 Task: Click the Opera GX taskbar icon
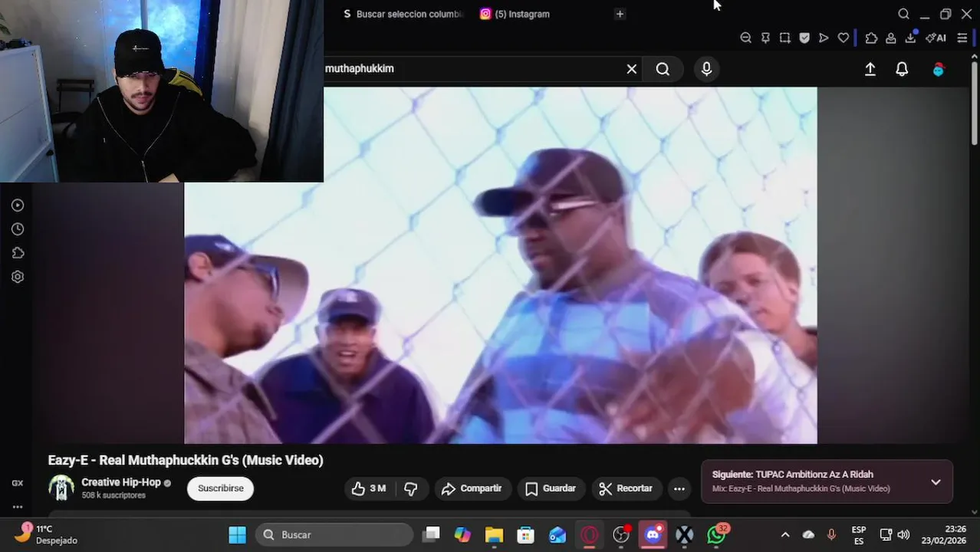pyautogui.click(x=589, y=534)
